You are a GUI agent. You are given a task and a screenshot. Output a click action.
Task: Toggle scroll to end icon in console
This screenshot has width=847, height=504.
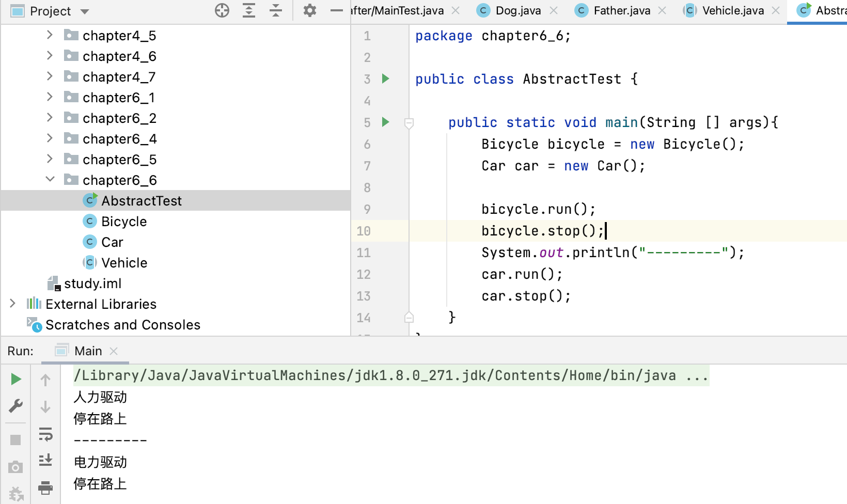click(x=45, y=460)
